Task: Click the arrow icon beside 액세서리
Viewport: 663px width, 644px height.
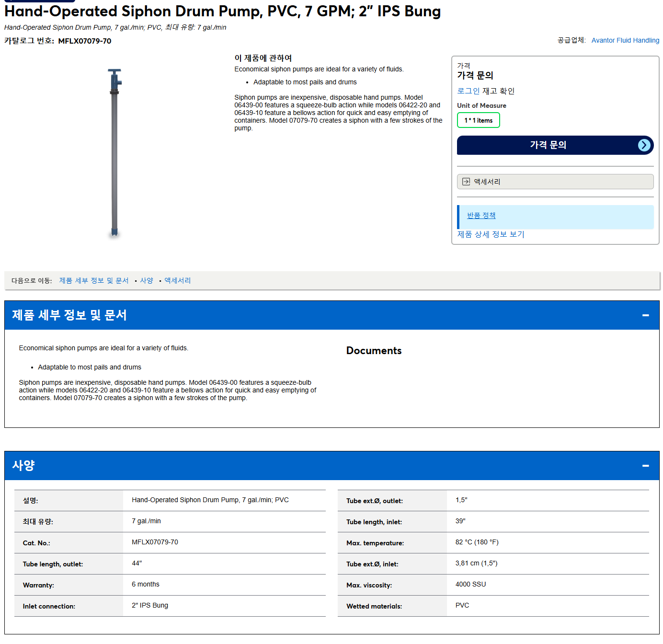Action: coord(466,182)
